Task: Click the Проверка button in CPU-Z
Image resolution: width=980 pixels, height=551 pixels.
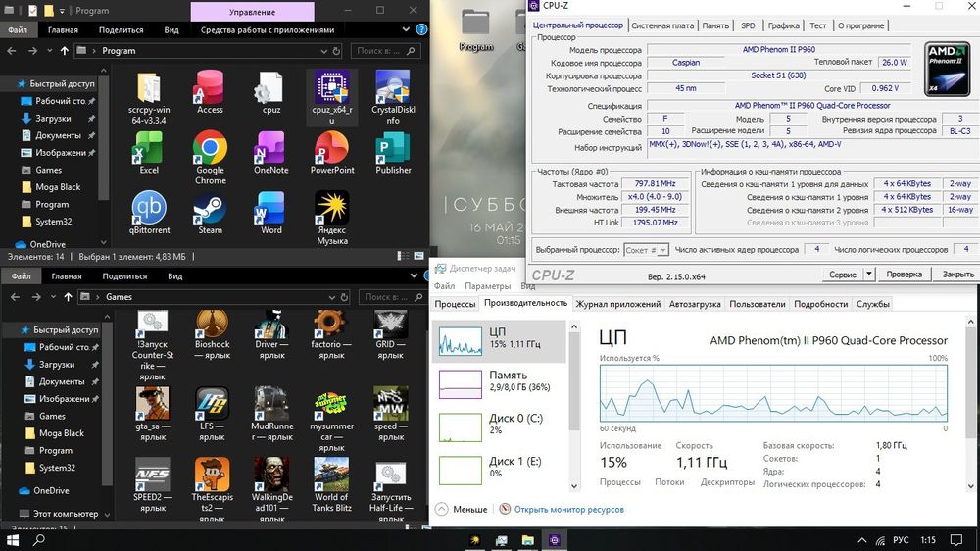Action: click(x=904, y=274)
